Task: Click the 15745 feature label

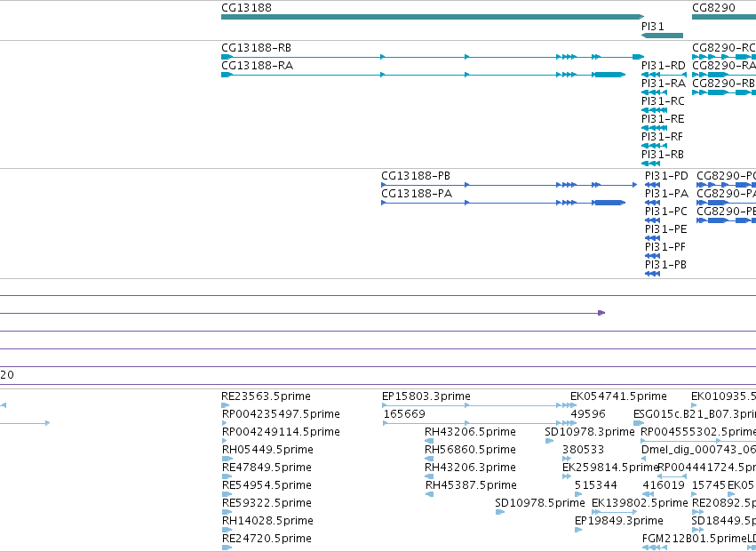Action: (x=709, y=485)
